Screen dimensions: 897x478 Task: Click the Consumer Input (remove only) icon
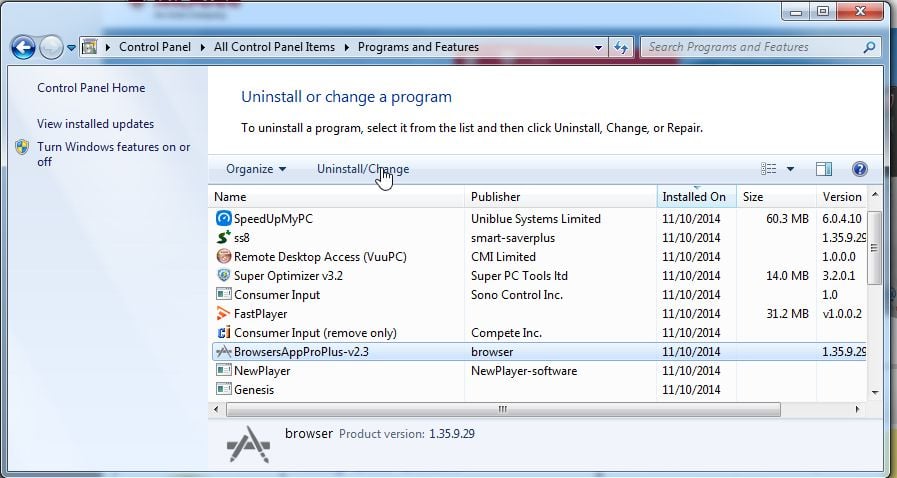[x=224, y=332]
